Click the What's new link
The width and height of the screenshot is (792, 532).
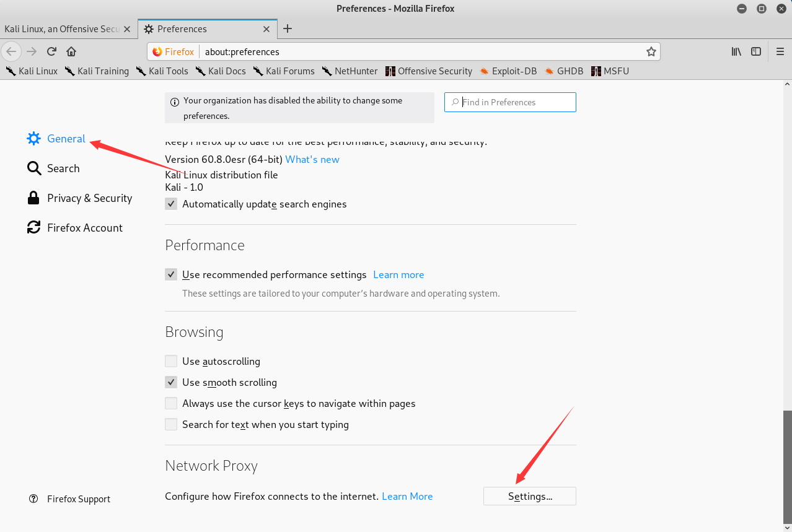point(312,160)
